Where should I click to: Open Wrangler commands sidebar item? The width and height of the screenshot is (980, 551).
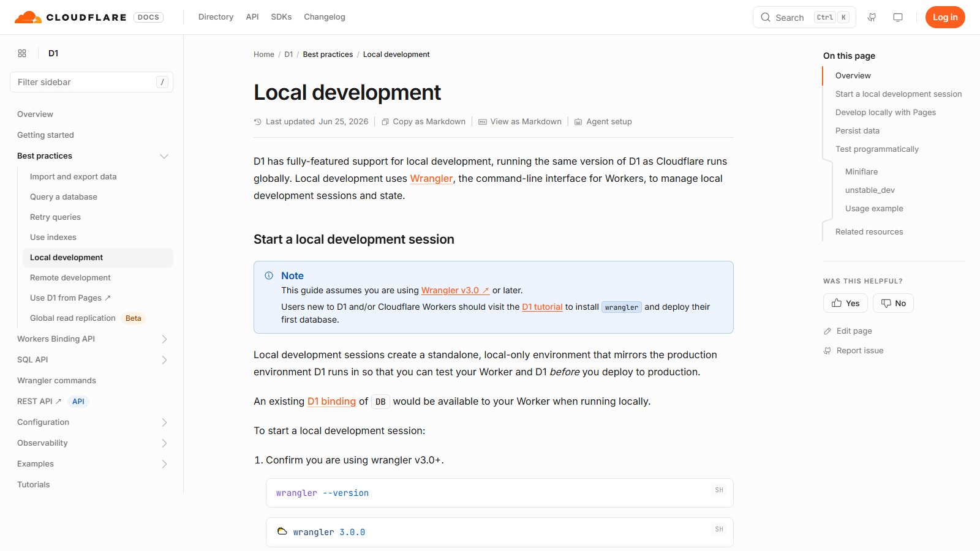click(56, 381)
